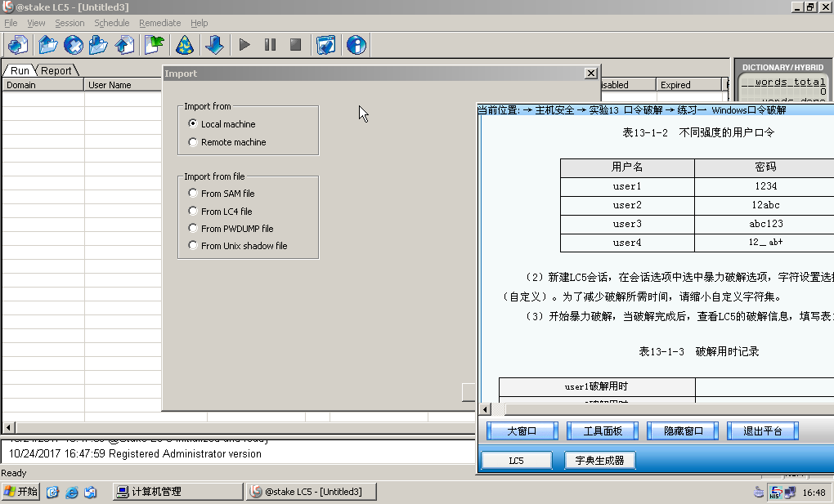
Task: Click the Domain column header
Action: (43, 85)
